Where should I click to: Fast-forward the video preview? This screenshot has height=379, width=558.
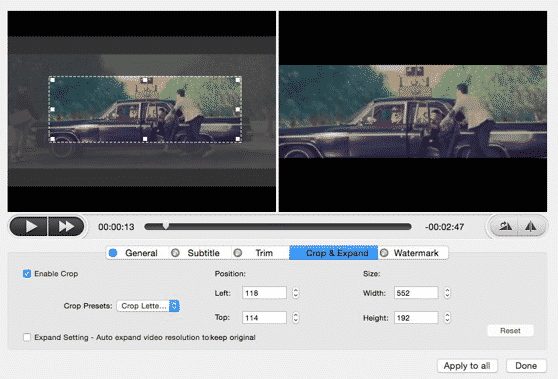pos(66,226)
